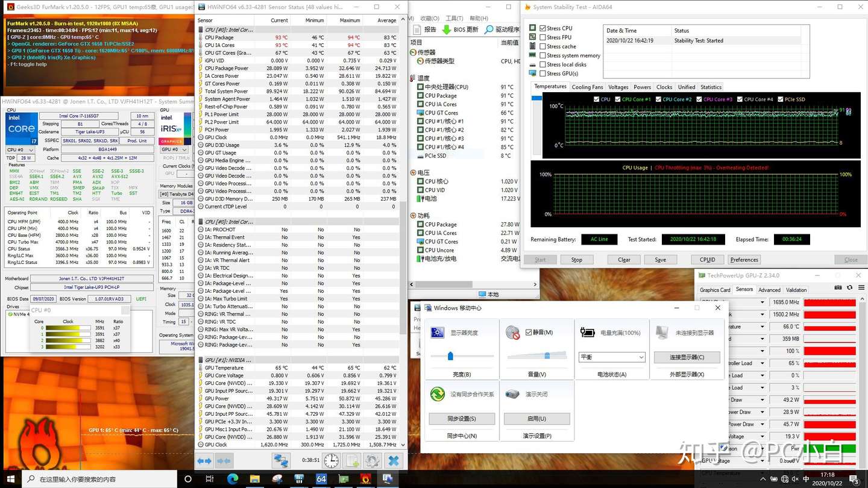Image resolution: width=868 pixels, height=488 pixels.
Task: Open HWiNFO sensor settings via the gear icon
Action: 372,460
